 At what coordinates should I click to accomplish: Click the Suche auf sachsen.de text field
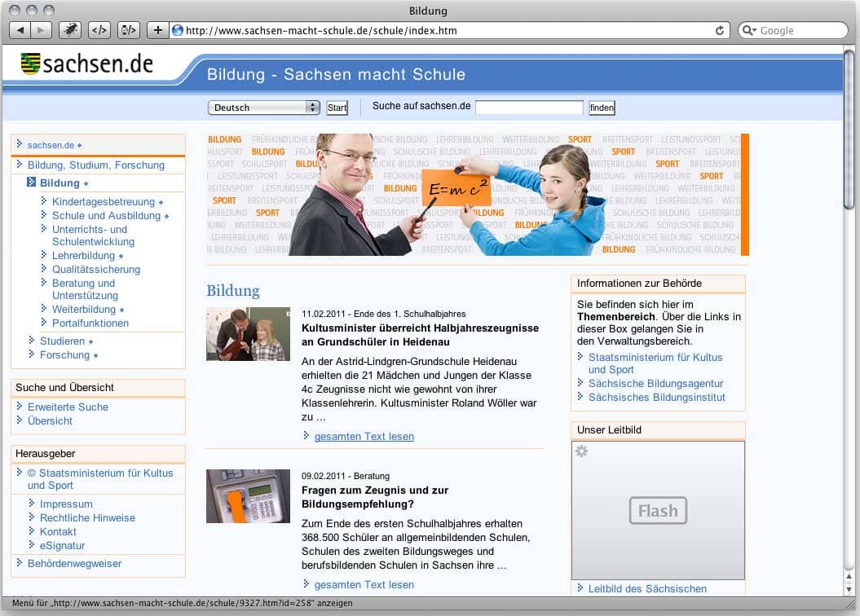[529, 108]
